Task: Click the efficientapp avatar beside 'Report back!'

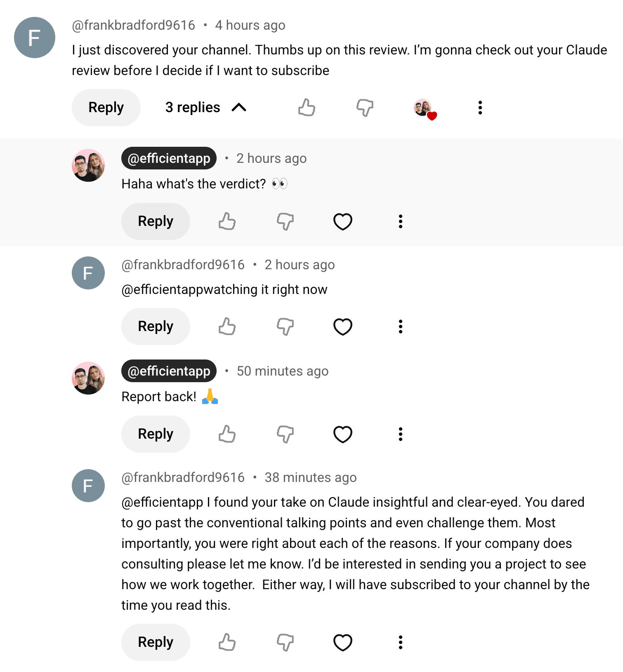Action: (88, 378)
